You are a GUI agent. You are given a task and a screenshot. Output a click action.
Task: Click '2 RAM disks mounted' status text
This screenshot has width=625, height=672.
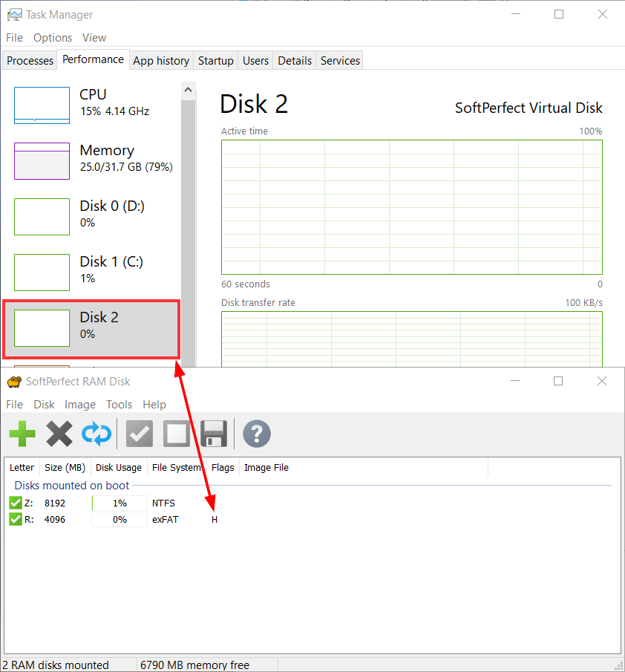click(56, 665)
